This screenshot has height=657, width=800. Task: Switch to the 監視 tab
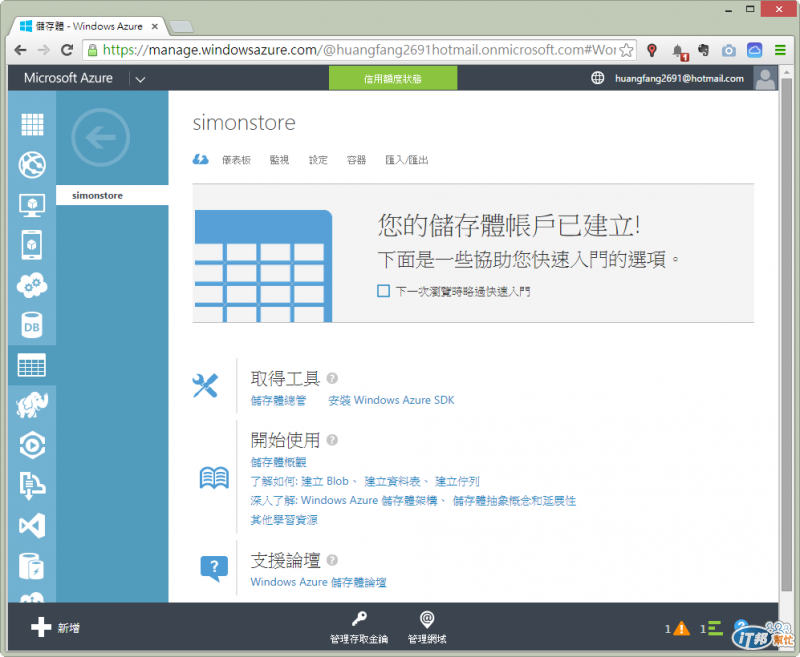(279, 160)
